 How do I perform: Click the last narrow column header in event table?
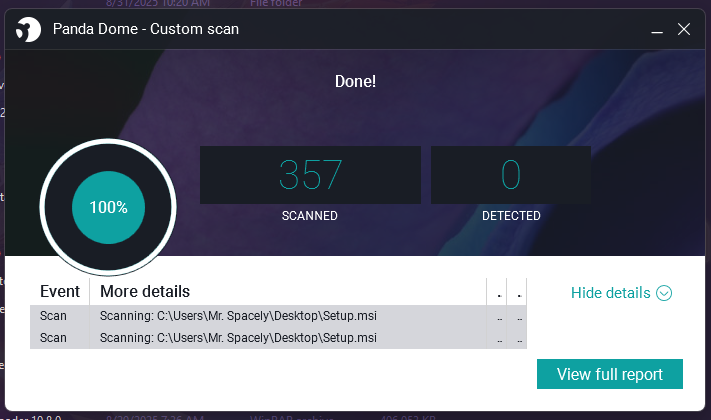click(517, 292)
